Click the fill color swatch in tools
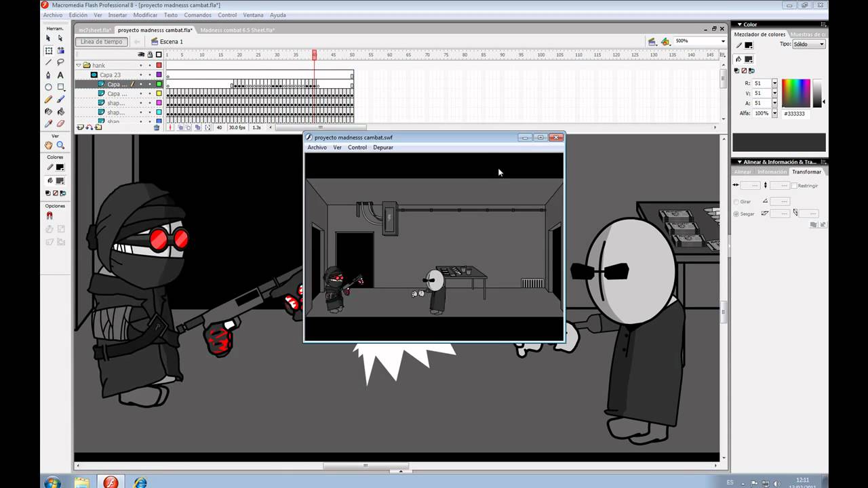Screen dimensions: 868x488 [x=60, y=181]
